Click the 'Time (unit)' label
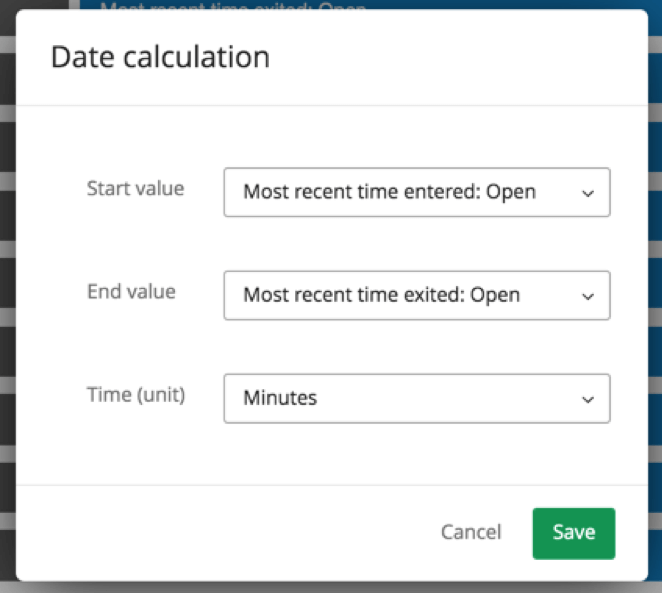This screenshot has width=662, height=593. coord(136,394)
